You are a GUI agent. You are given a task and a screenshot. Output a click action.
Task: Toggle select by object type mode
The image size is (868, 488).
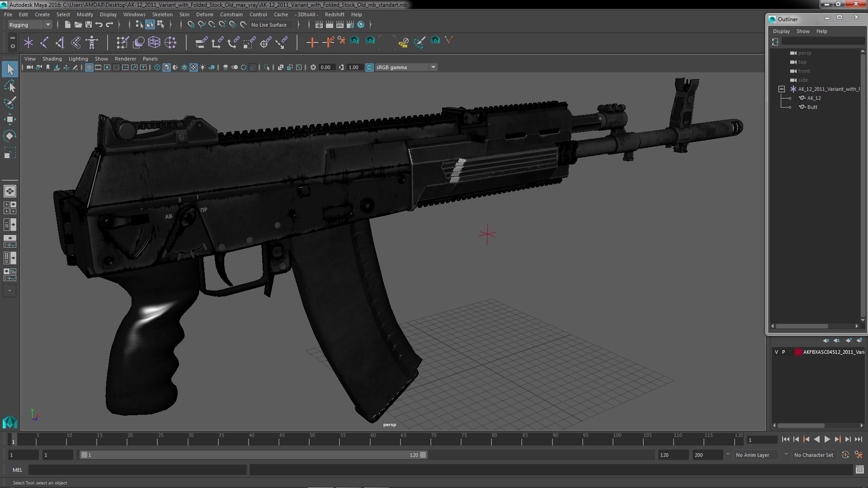(150, 25)
